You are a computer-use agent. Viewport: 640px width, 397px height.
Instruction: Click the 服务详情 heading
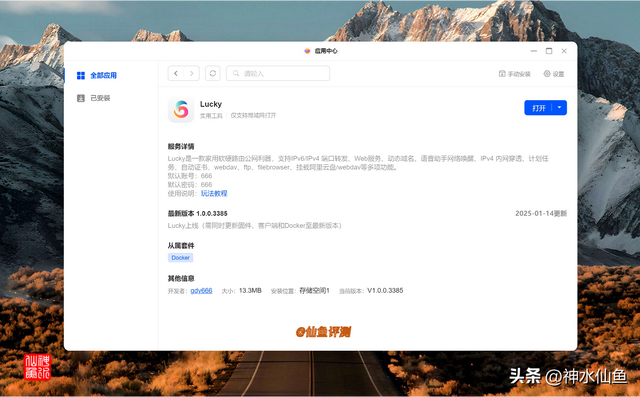(181, 146)
